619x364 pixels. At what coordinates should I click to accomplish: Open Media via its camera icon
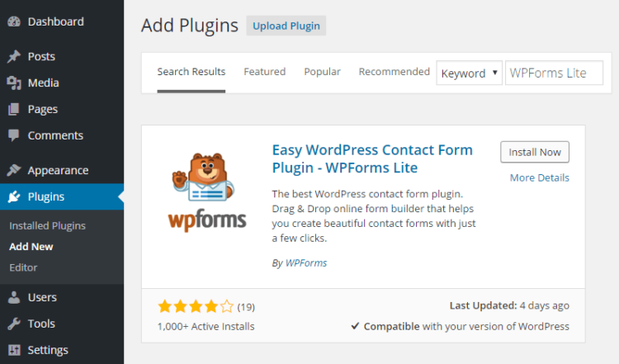click(x=14, y=83)
